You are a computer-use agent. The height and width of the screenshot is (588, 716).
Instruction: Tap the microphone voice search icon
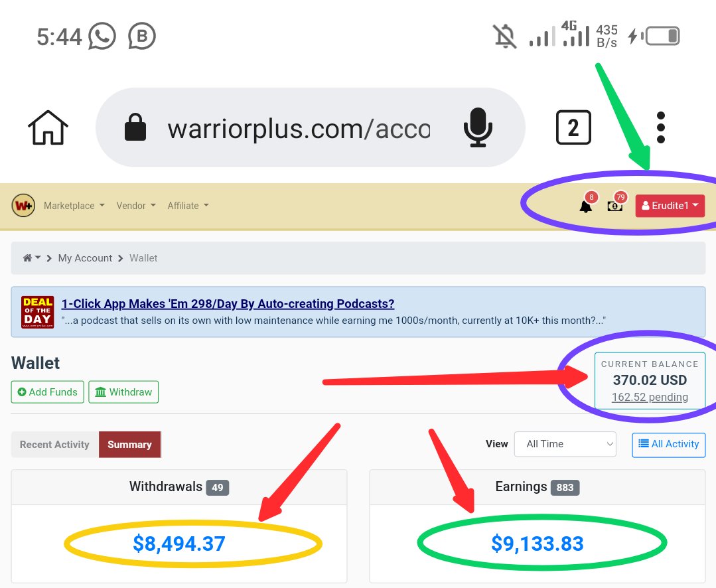[478, 127]
